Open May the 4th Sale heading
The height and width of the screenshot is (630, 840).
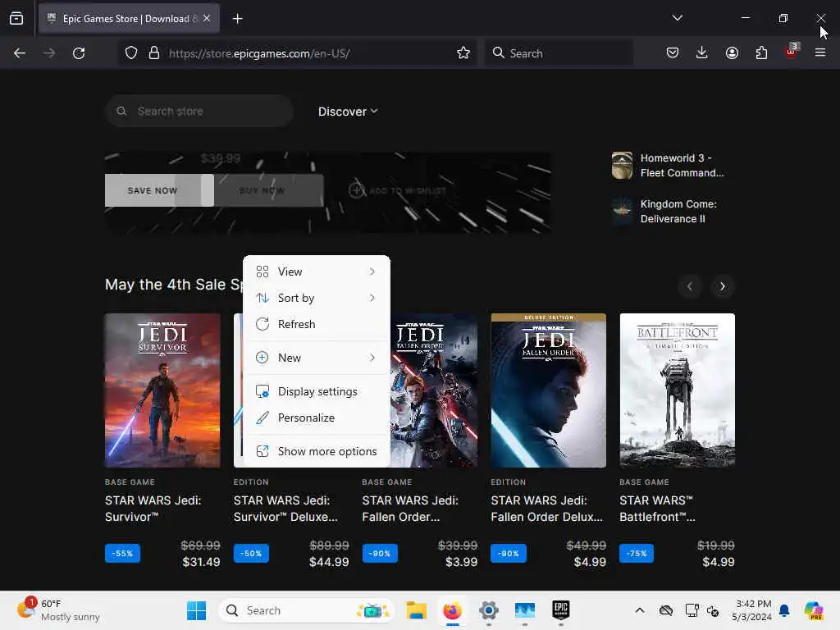(x=174, y=285)
